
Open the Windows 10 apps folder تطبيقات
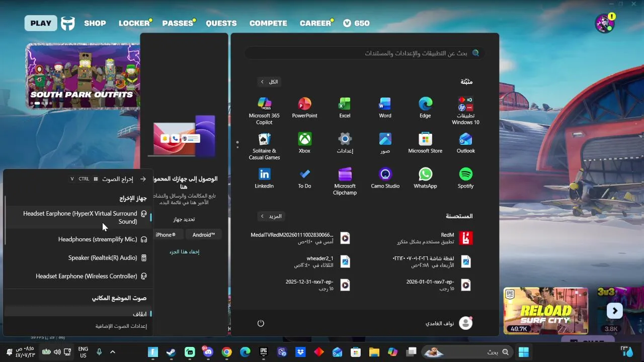(x=465, y=111)
